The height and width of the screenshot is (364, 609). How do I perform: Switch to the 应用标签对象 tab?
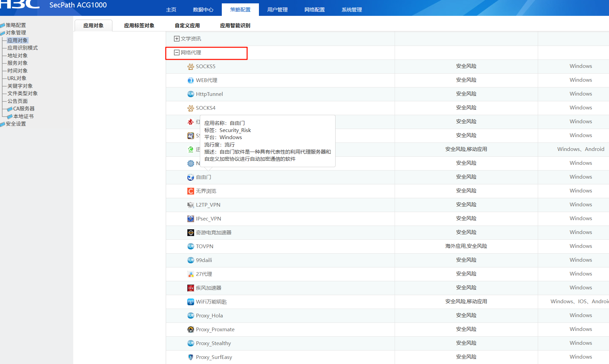point(139,26)
